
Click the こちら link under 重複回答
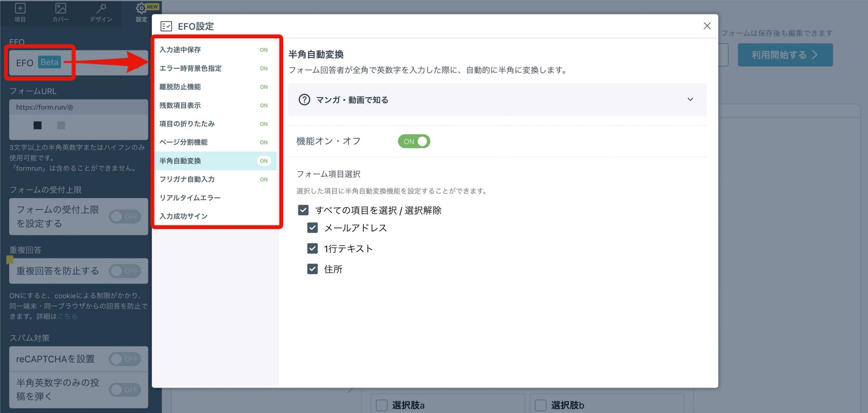[68, 316]
